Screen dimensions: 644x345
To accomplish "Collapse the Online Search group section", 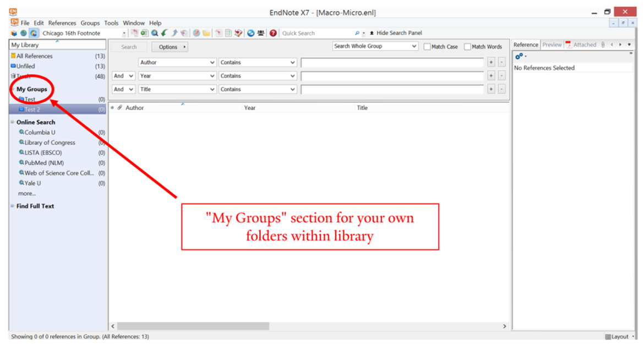I will click(12, 122).
